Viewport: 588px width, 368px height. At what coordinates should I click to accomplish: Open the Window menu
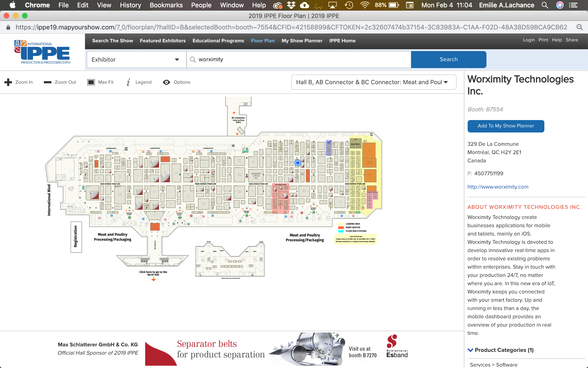tap(232, 5)
